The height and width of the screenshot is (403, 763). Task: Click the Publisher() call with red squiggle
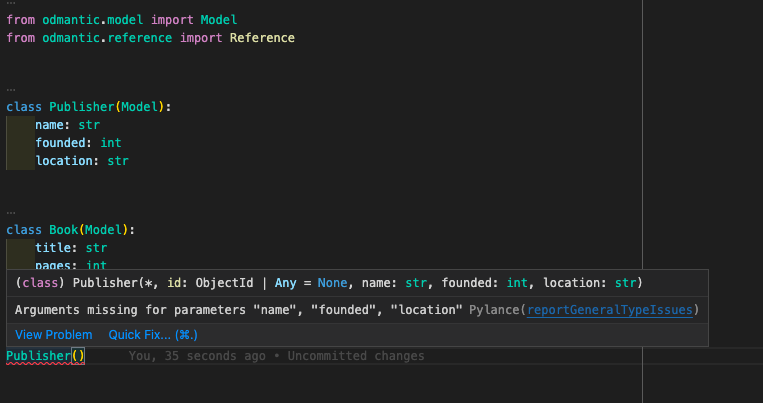click(45, 356)
